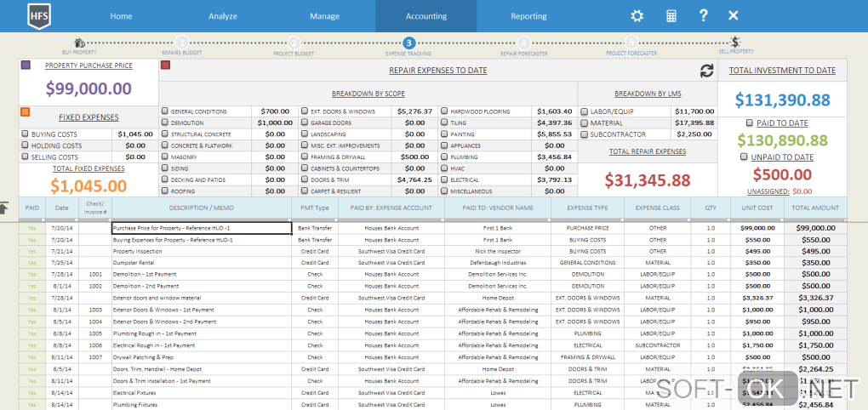Click the refresh arrows icon in Repair Expenses
The width and height of the screenshot is (868, 410).
(x=707, y=71)
